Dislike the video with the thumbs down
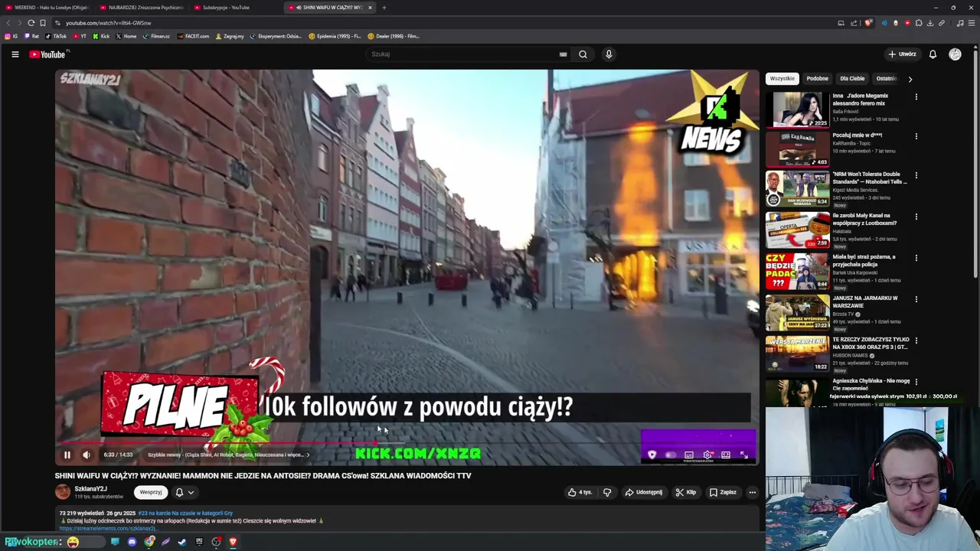Image resolution: width=980 pixels, height=551 pixels. 607,492
